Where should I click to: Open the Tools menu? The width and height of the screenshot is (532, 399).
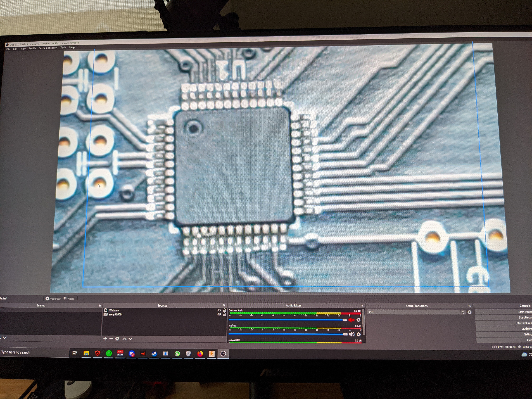[63, 48]
